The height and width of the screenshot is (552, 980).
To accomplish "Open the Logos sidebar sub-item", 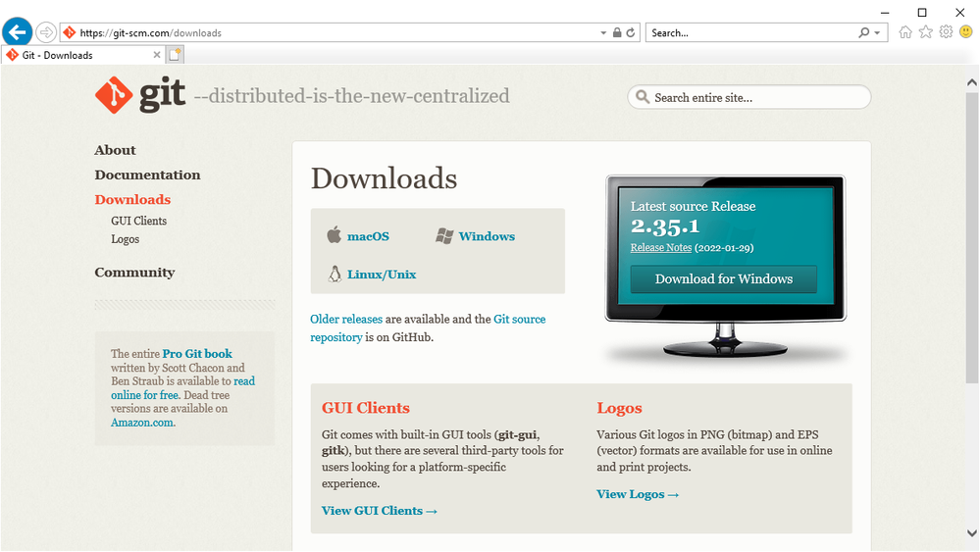I will pyautogui.click(x=125, y=239).
